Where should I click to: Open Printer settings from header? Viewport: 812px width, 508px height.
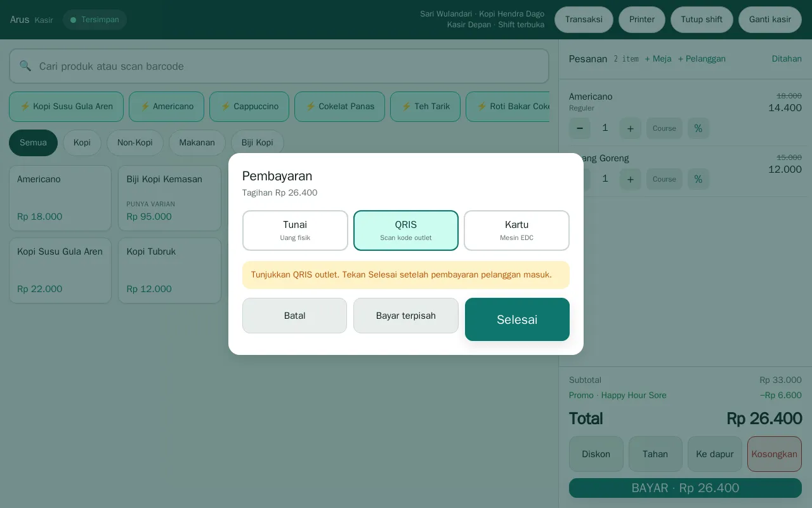[x=642, y=20]
